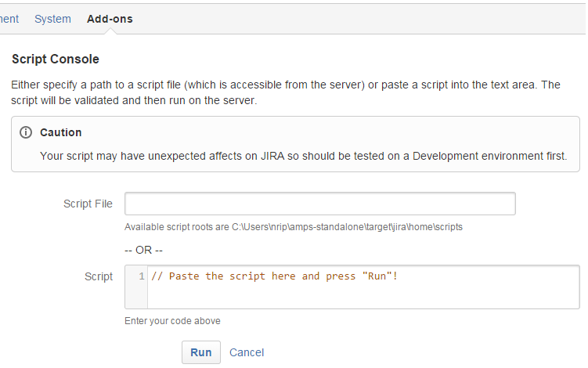Click the Script File label
This screenshot has height=368, width=588.
coord(88,204)
